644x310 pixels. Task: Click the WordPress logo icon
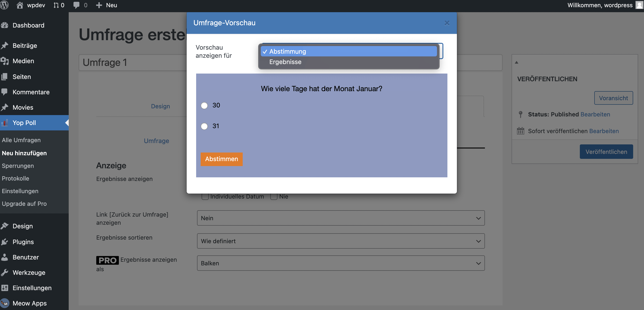(5, 5)
